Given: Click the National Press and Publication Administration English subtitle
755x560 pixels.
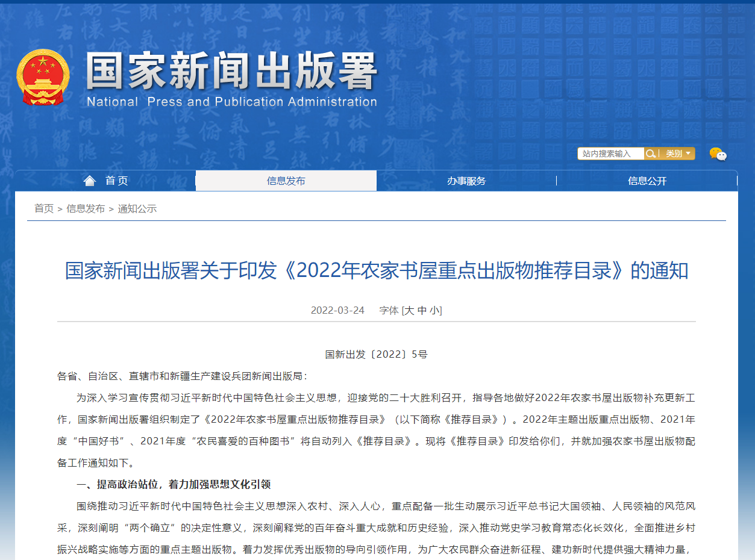Looking at the screenshot, I should (234, 102).
